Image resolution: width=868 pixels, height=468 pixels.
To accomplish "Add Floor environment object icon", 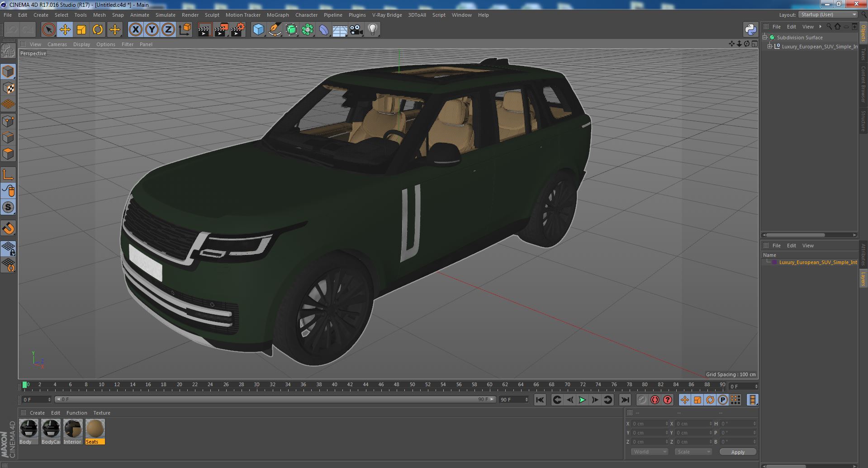I will coord(340,30).
